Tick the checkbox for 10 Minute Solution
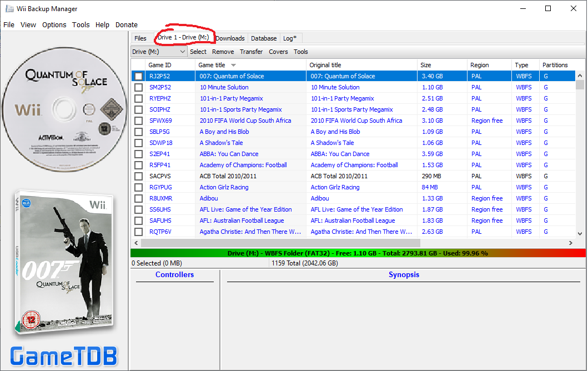 [x=138, y=87]
